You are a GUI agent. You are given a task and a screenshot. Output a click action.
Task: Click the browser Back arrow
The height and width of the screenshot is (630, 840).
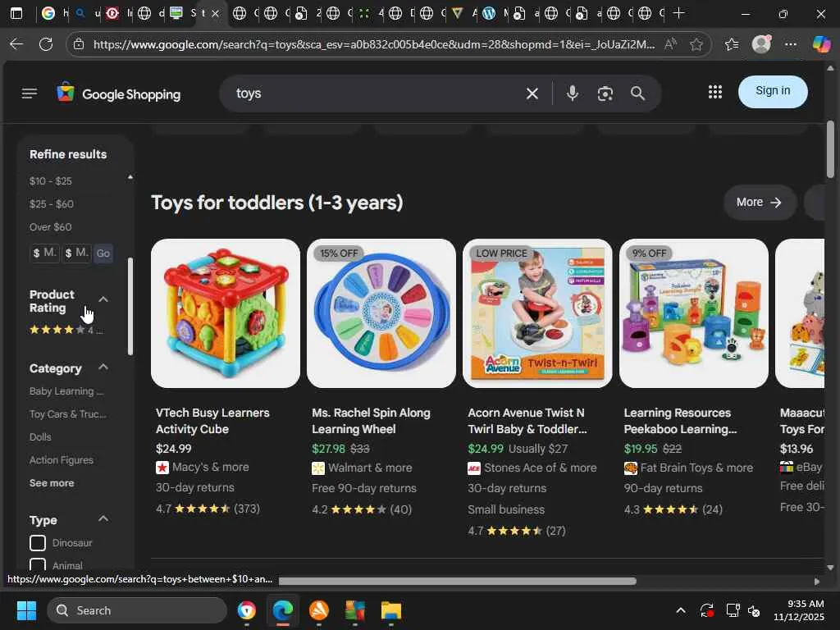click(x=16, y=44)
